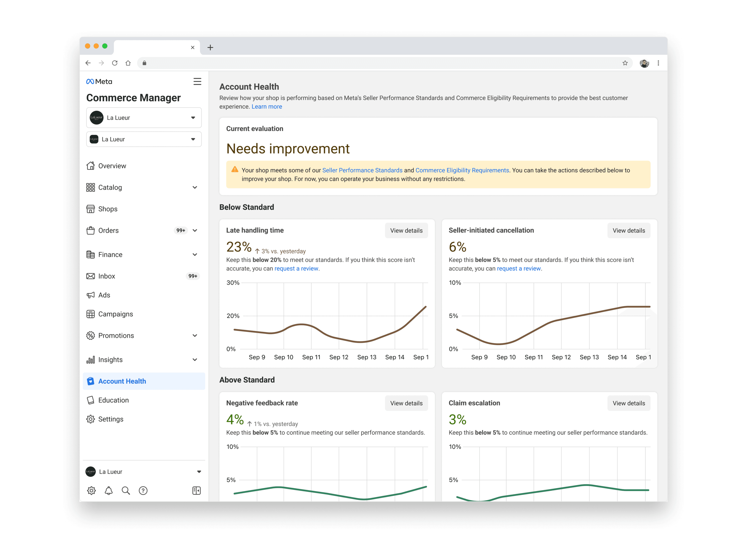This screenshot has width=747, height=560.
Task: Click the Overview house icon
Action: 90,166
